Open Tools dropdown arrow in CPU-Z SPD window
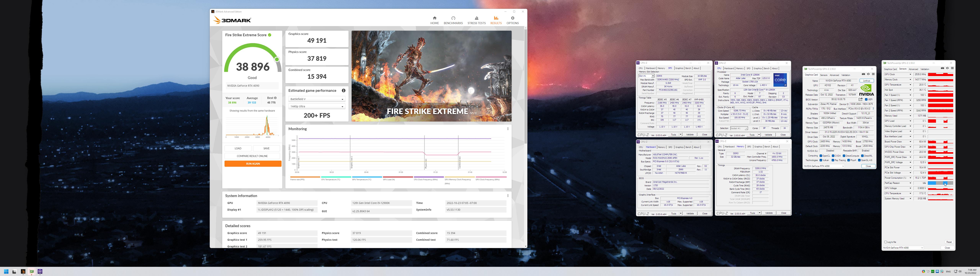This screenshot has height=276, width=980. tap(681, 135)
